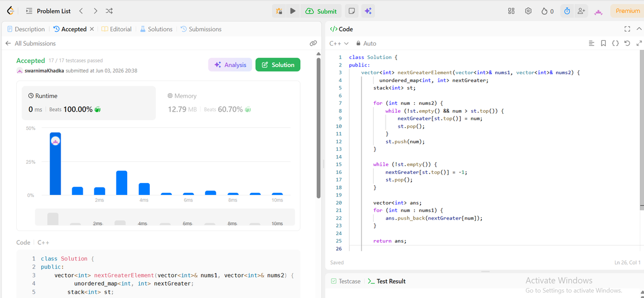The image size is (644, 298).
Task: Click 'unordered_map<int, int> nextGreater;' editor line
Action: click(433, 81)
